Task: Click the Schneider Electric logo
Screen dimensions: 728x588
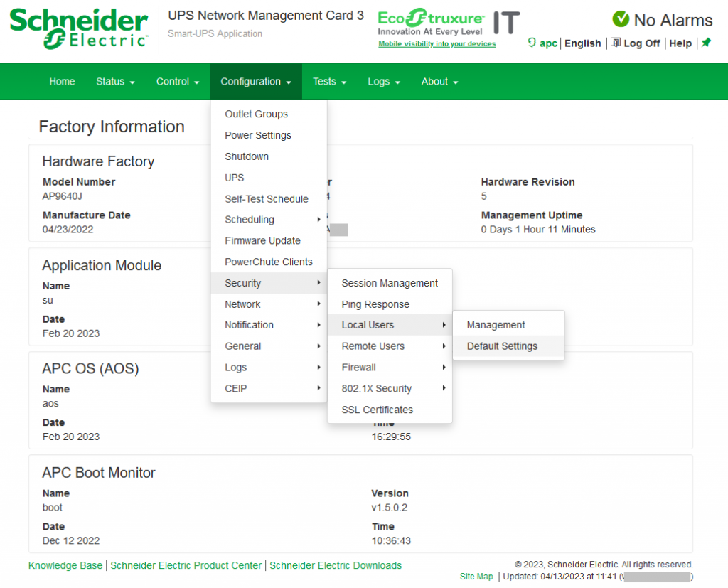Action: click(x=79, y=28)
